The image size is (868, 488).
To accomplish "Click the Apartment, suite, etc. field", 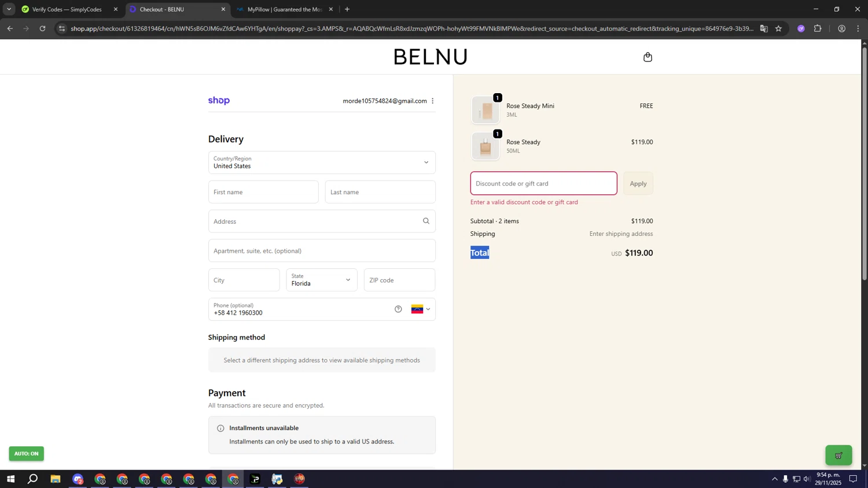I will click(322, 251).
